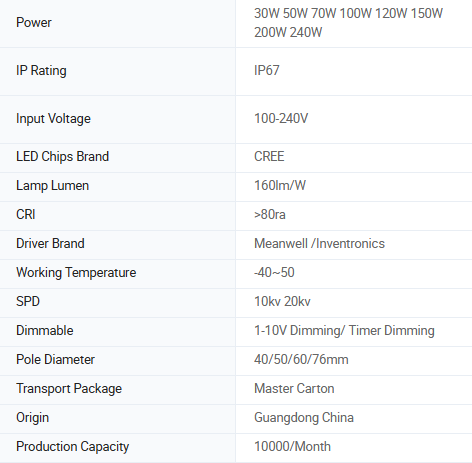Select the Meanwell /Inventronics driver value
Image resolution: width=472 pixels, height=463 pixels.
click(x=319, y=243)
